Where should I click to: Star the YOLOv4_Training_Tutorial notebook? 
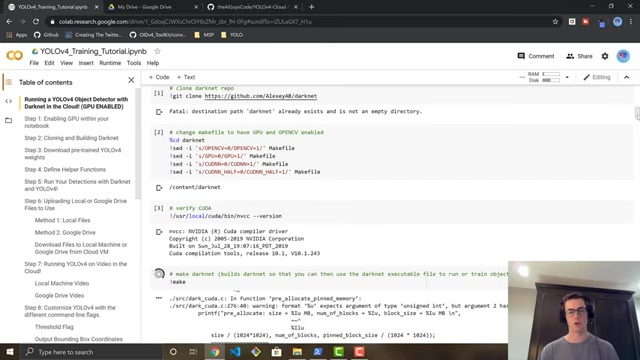[x=157, y=51]
